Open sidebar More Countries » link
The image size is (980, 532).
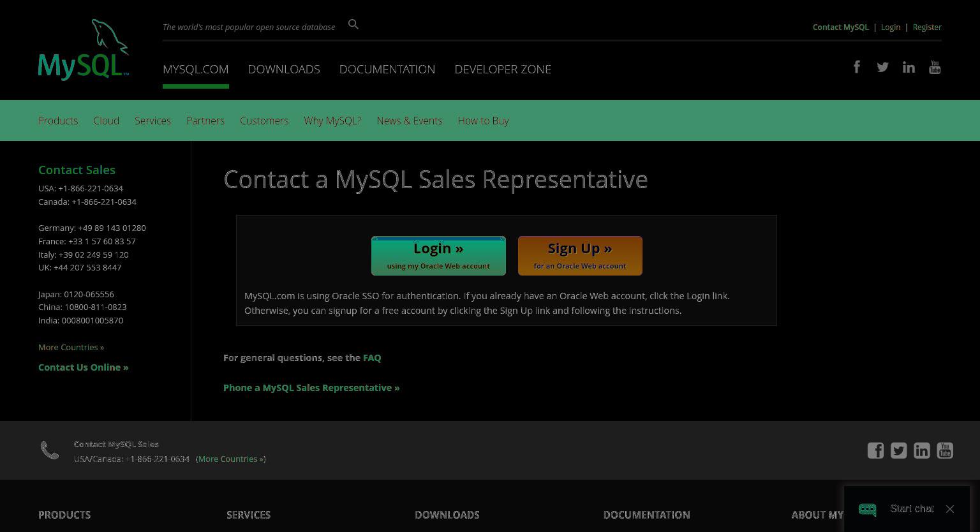click(x=71, y=347)
